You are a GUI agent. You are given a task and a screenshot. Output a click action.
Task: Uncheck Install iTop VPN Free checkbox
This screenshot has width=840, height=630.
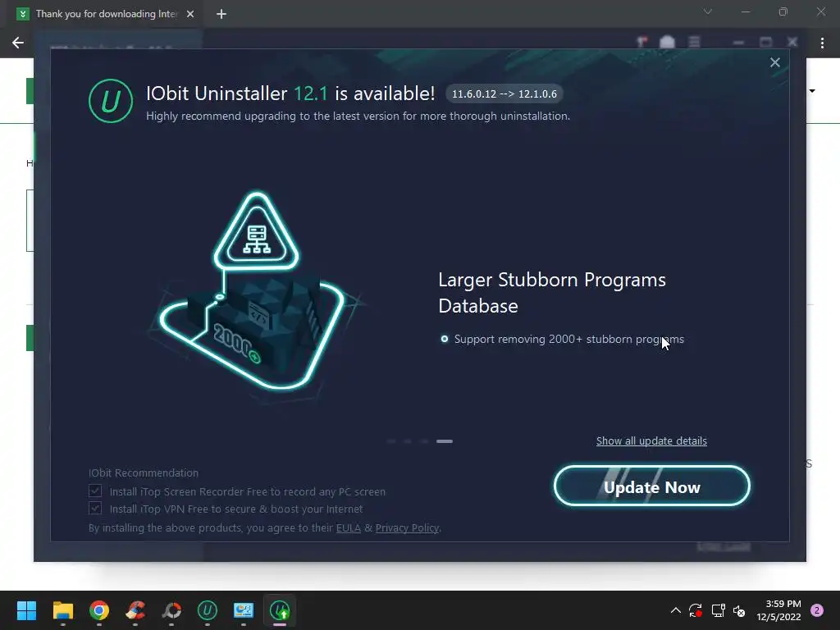coord(95,508)
